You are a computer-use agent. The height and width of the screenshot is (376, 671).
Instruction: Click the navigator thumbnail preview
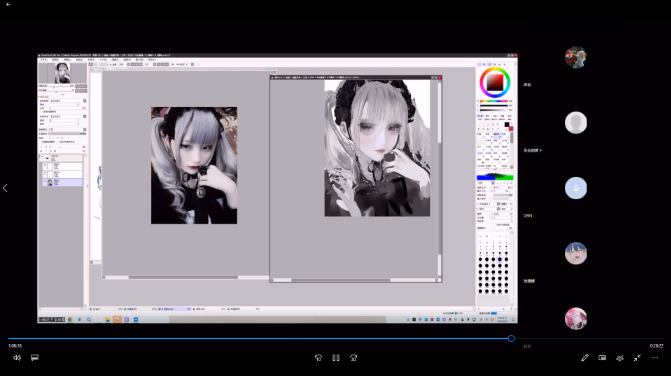(x=62, y=73)
